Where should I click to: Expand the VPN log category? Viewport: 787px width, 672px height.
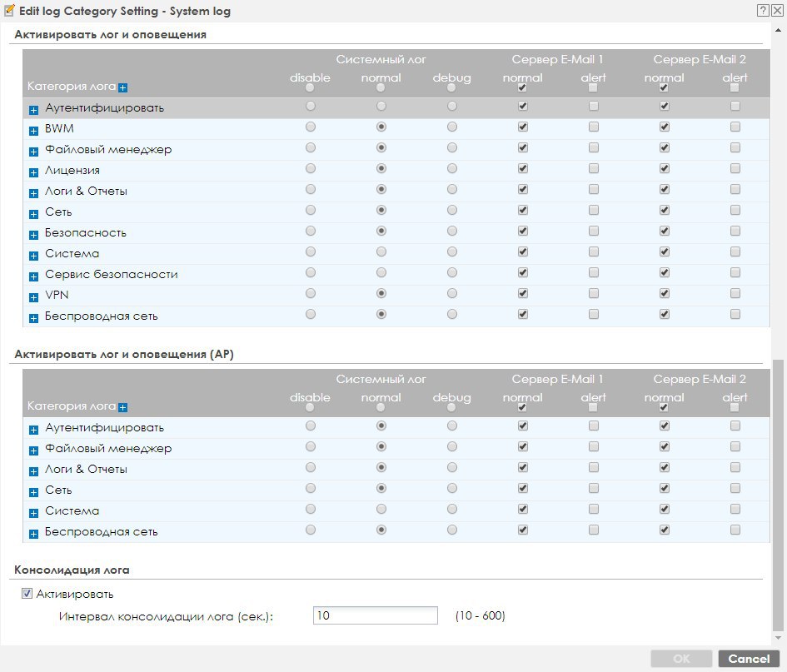tap(33, 297)
